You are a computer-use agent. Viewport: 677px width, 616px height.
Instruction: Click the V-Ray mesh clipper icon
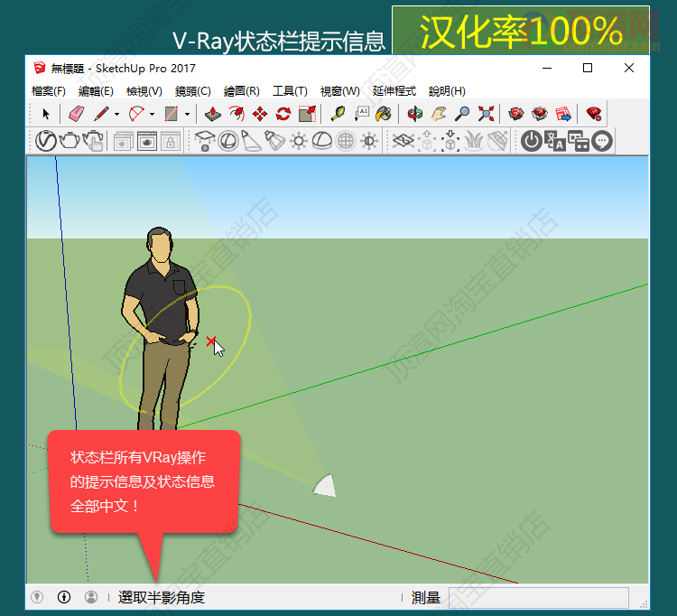pyautogui.click(x=497, y=141)
